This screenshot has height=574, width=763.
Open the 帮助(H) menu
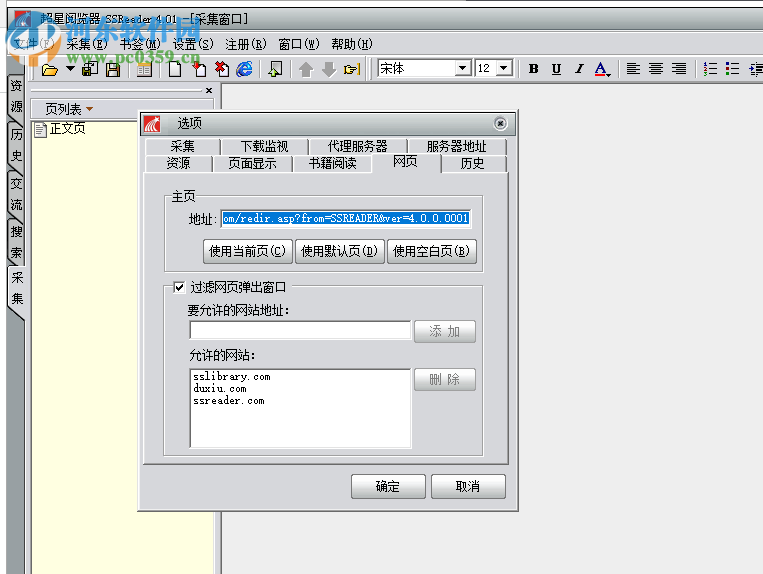point(352,44)
